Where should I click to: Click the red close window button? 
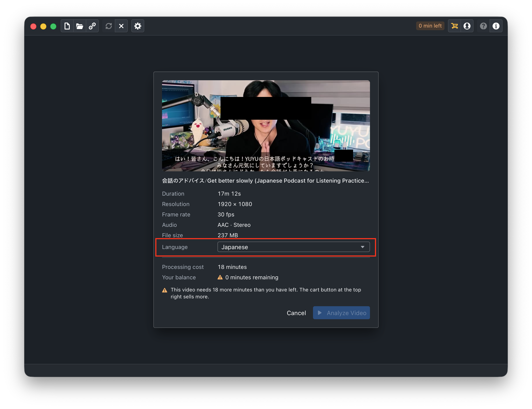coord(33,26)
